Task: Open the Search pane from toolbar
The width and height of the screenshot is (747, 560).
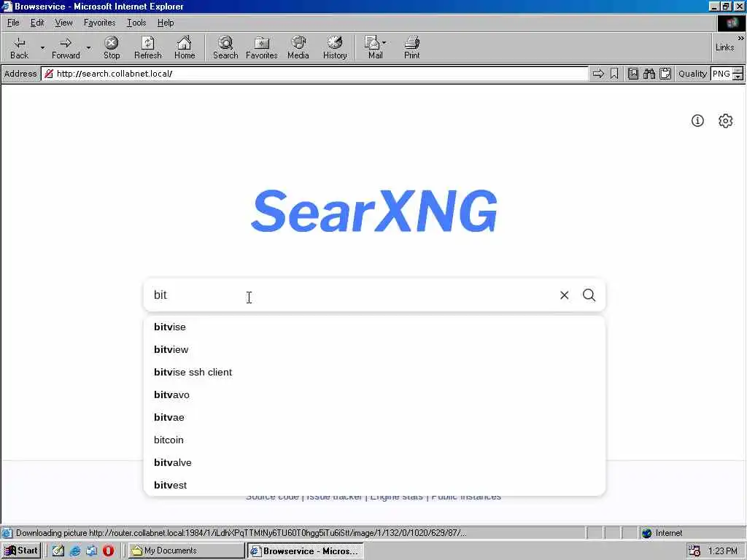Action: 225,47
